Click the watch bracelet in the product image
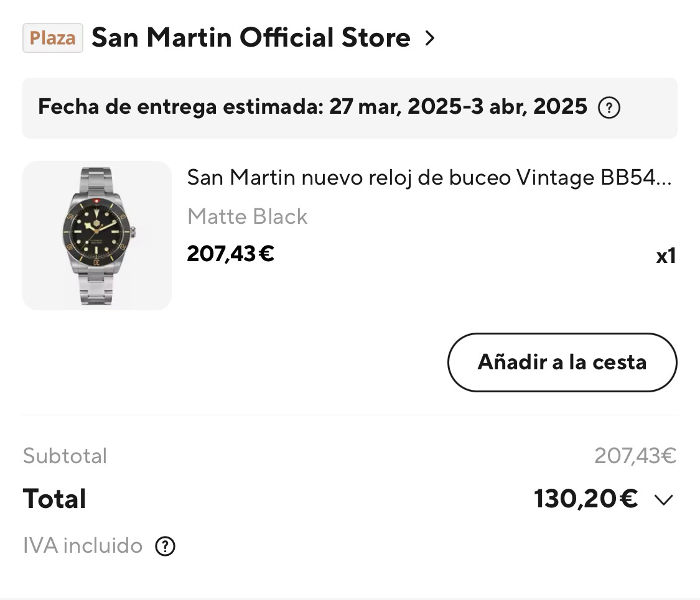The width and height of the screenshot is (700, 600). point(96,286)
